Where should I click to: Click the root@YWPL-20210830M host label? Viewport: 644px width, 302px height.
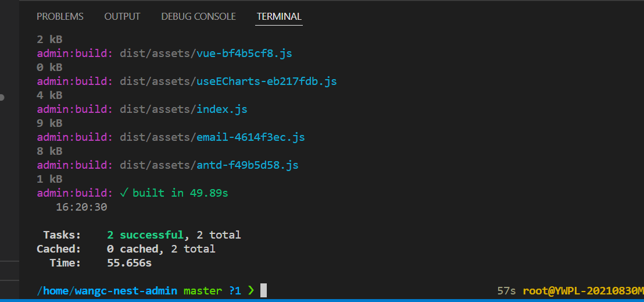[x=583, y=291]
